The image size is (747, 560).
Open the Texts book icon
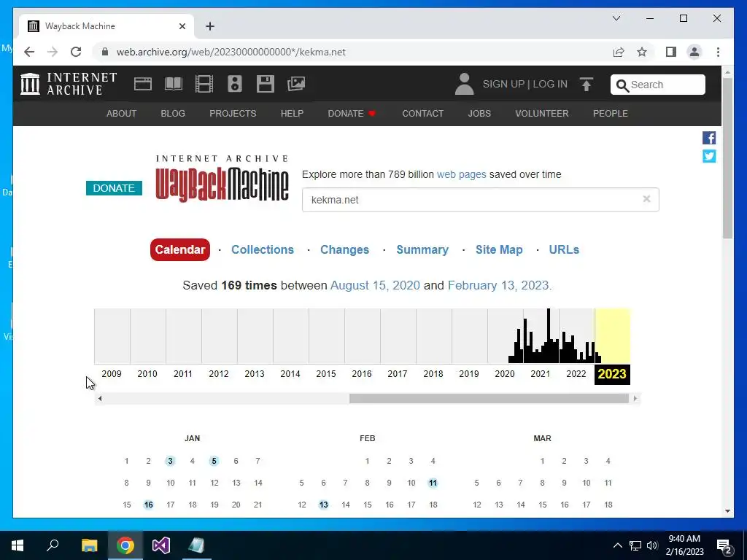tap(174, 84)
